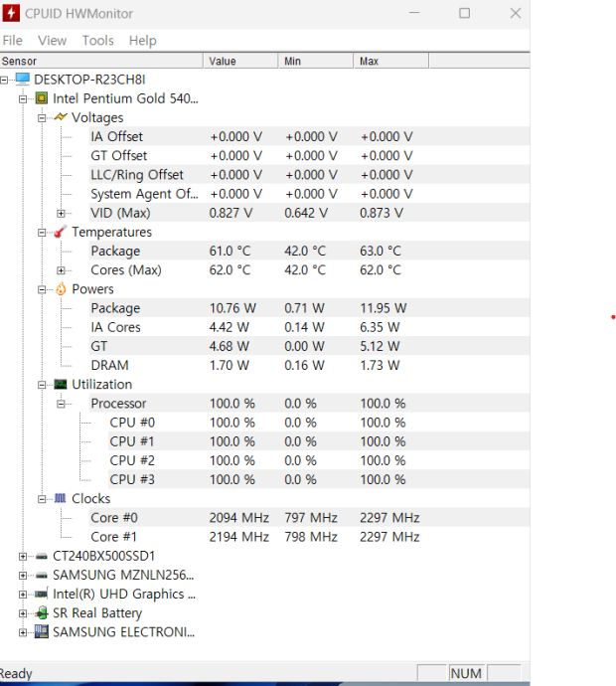Click the red thermometer Temperatures icon
Screen dimensions: 616x686
pos(61,232)
